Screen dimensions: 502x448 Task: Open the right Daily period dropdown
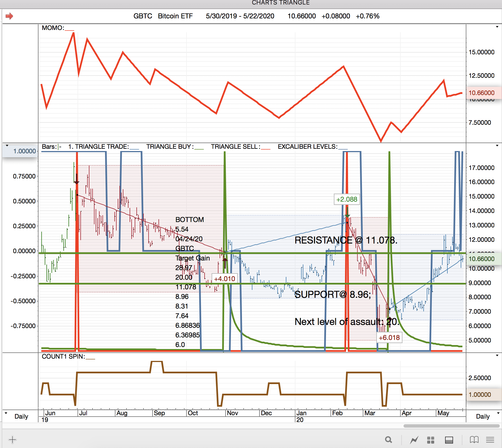pos(497,413)
